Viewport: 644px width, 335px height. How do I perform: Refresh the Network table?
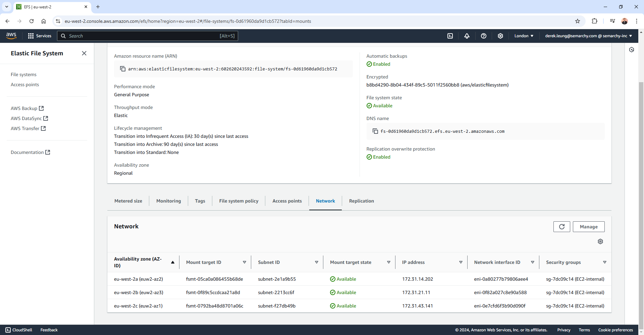pyautogui.click(x=562, y=227)
